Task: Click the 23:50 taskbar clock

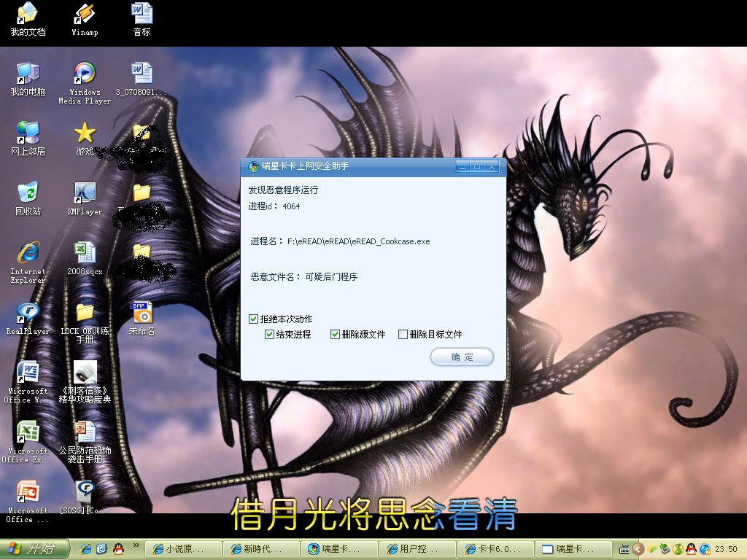Action: coord(726,549)
